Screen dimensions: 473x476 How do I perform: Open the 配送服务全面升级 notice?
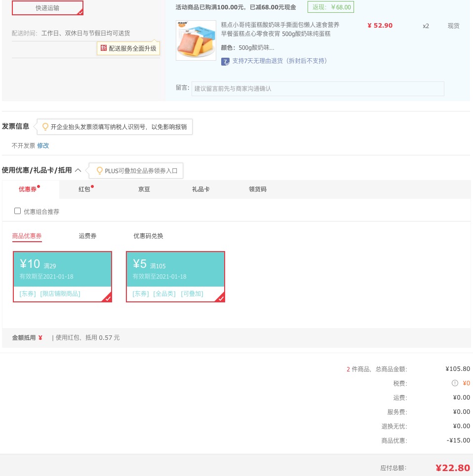pyautogui.click(x=128, y=48)
